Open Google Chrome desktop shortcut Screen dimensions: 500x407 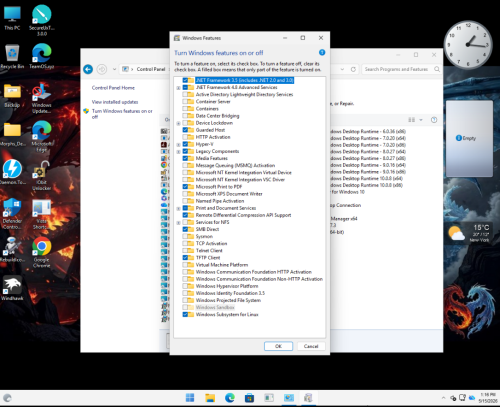point(42,252)
